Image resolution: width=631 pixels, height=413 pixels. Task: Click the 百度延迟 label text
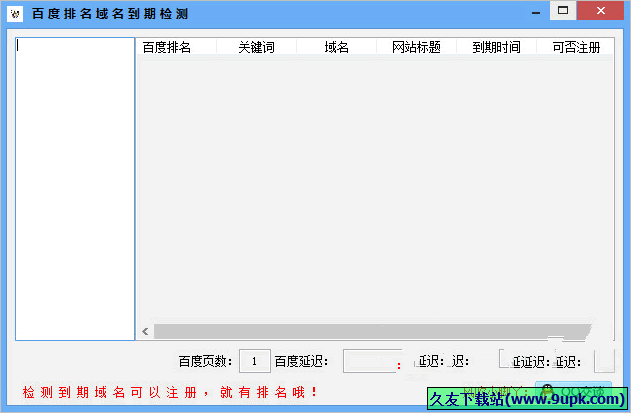coord(301,361)
